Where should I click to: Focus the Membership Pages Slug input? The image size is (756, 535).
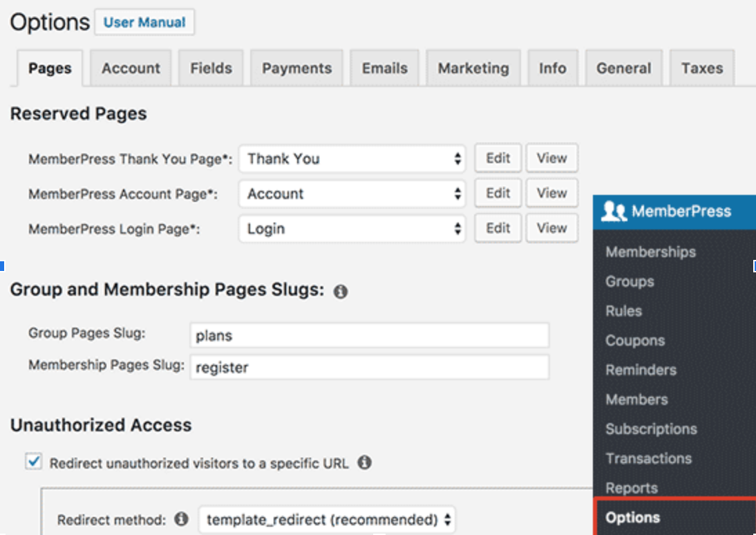[369, 368]
